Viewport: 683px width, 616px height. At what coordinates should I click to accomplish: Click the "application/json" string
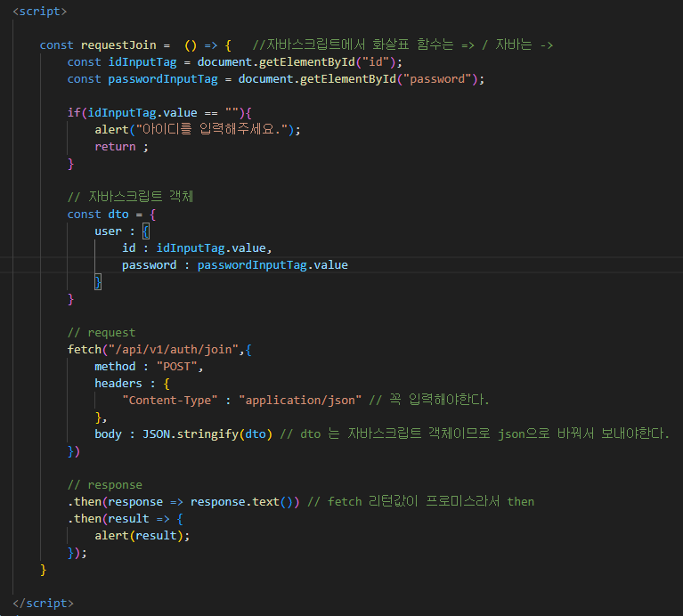pos(300,401)
